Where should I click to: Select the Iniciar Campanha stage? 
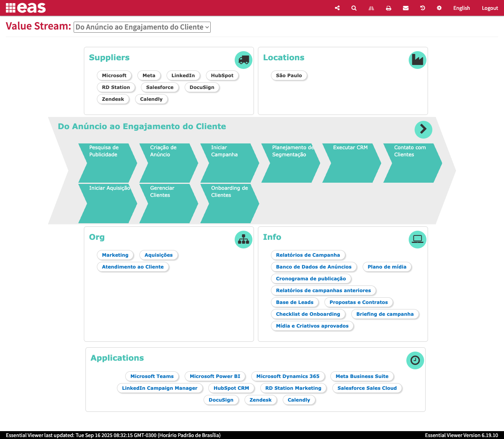[230, 163]
